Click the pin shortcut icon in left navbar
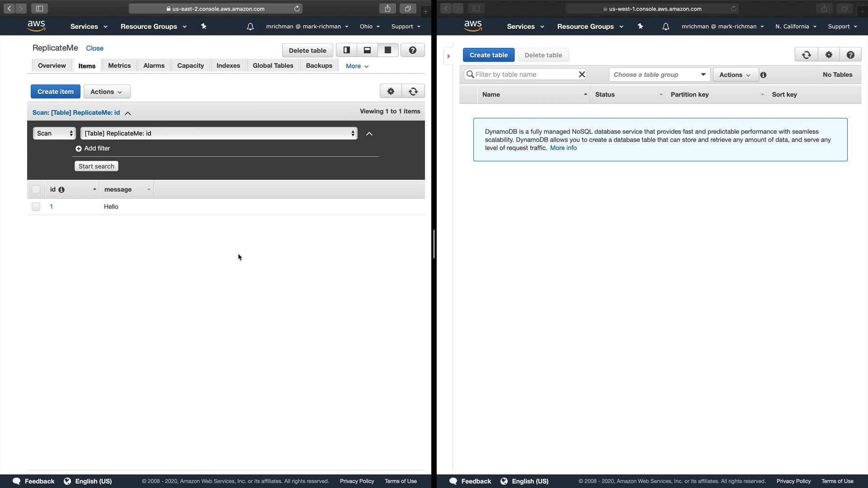 pos(203,27)
